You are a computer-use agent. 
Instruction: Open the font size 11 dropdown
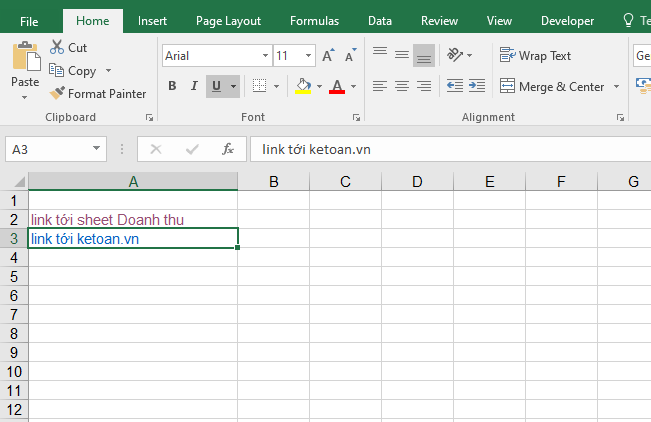click(x=308, y=55)
